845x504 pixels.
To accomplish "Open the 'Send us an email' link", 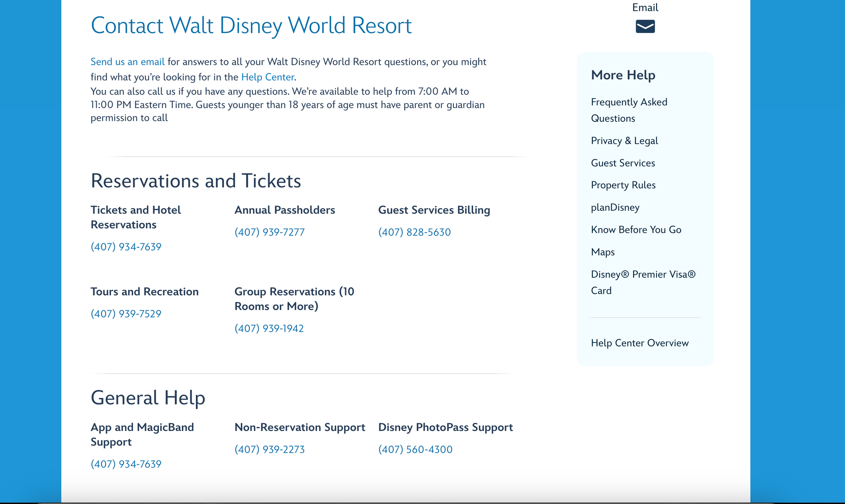I will coord(128,62).
